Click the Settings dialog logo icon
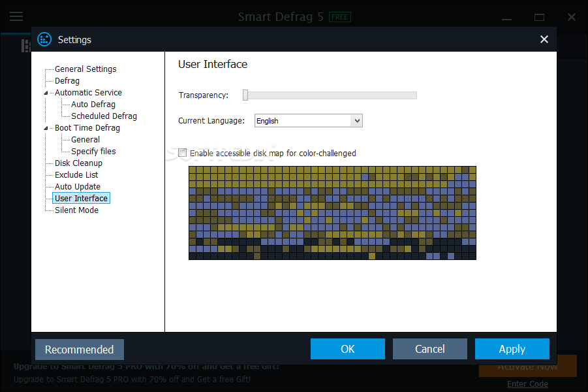 pyautogui.click(x=44, y=39)
